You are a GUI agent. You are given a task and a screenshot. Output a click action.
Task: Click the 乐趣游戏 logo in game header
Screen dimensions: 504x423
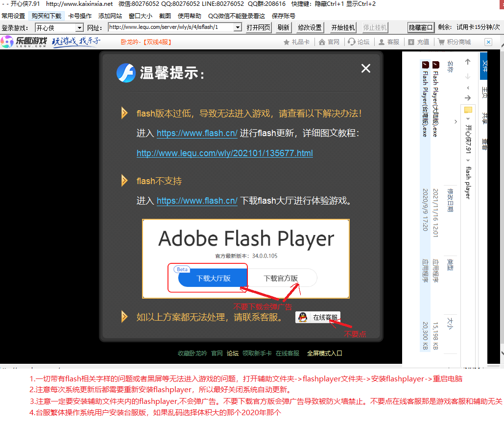click(24, 42)
